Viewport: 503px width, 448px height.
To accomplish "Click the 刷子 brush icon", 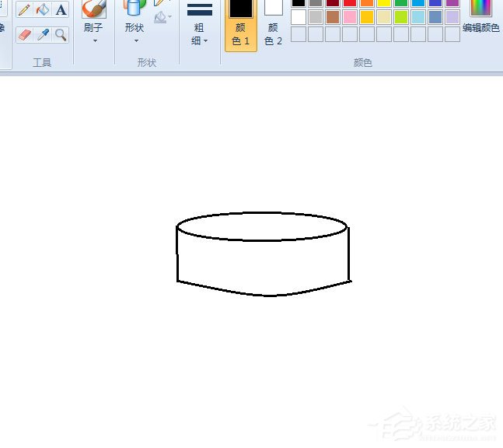I will (x=93, y=9).
